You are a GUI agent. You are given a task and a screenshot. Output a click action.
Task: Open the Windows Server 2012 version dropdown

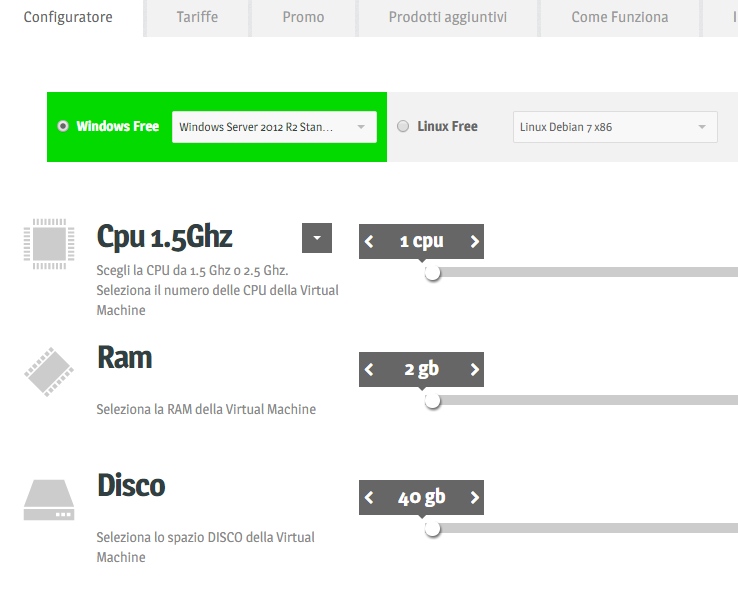[274, 127]
